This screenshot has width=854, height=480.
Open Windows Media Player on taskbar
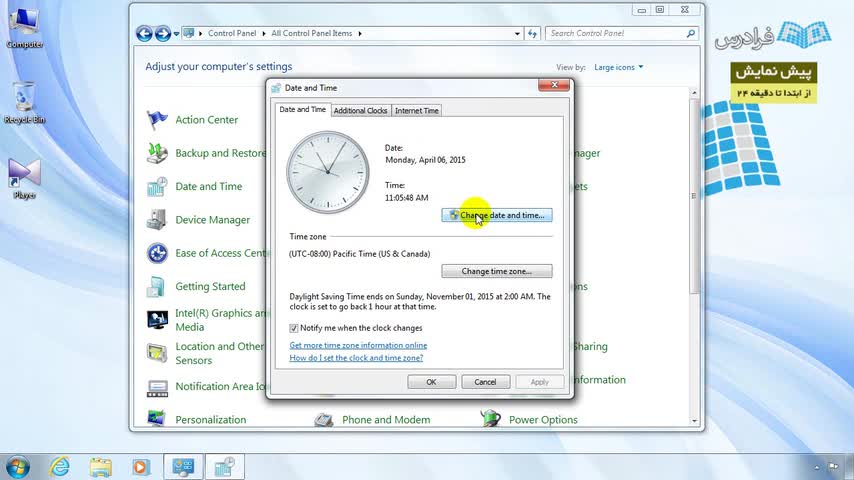click(141, 467)
